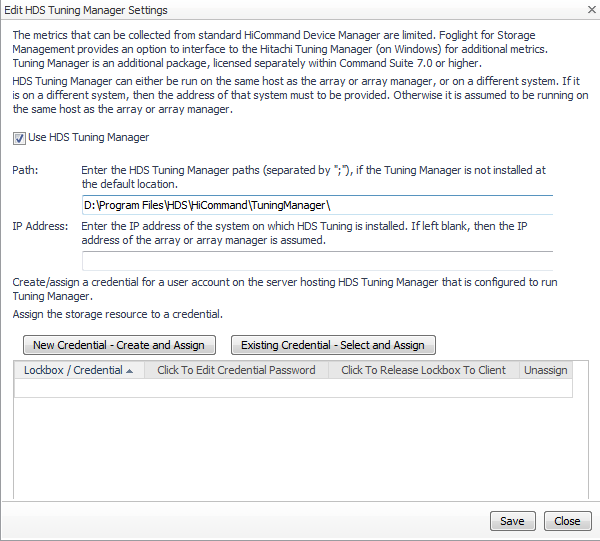
Task: Click the 'Use HDS Tuning Manager' label text
Action: pos(88,138)
